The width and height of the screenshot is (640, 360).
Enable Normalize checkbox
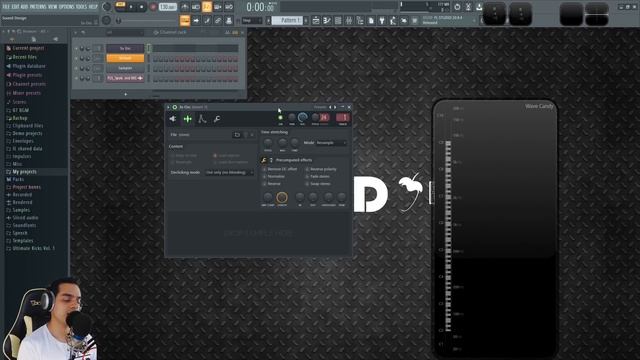264,176
